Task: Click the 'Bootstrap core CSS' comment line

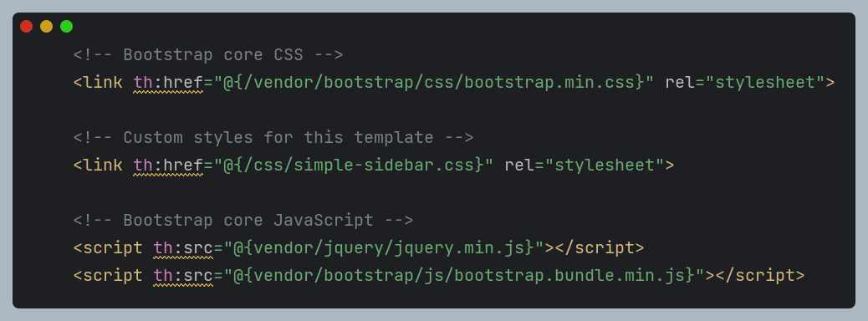Action: 208,55
